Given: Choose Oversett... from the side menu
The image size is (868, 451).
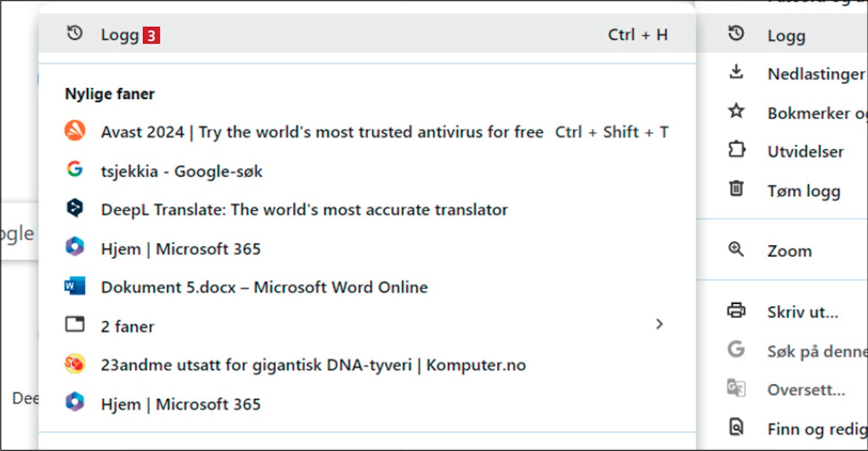Looking at the screenshot, I should pos(806,390).
